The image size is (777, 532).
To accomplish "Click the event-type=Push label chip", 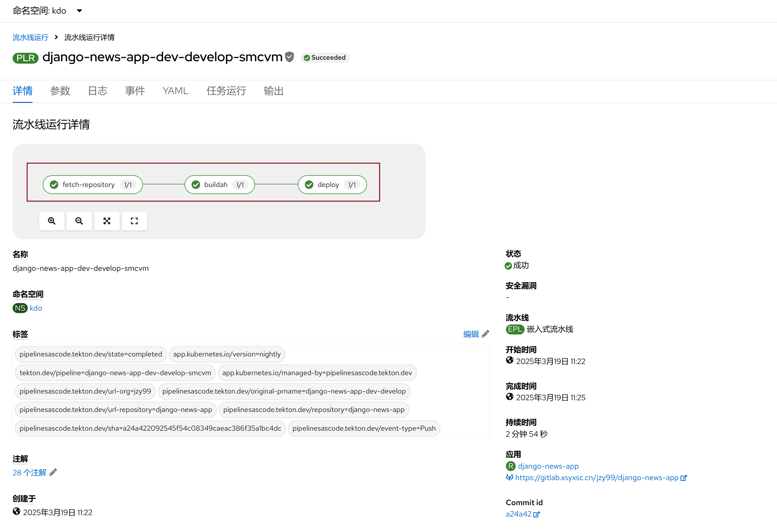I will pos(364,428).
